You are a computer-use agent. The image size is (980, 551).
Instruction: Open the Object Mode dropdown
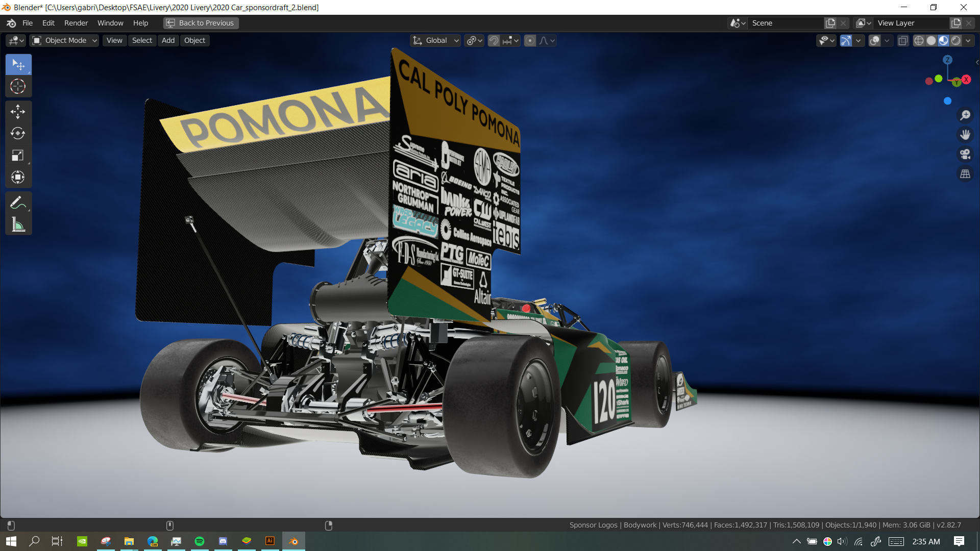click(64, 41)
